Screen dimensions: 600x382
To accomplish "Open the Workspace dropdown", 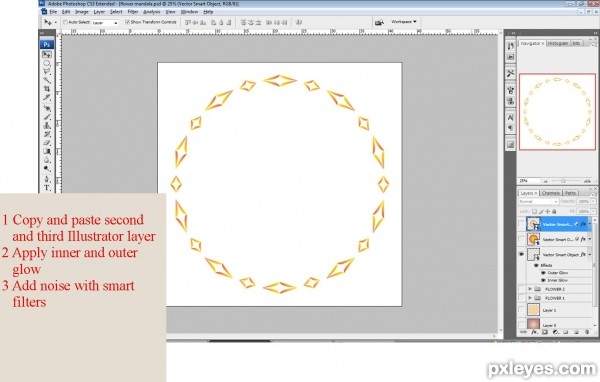I will 404,22.
